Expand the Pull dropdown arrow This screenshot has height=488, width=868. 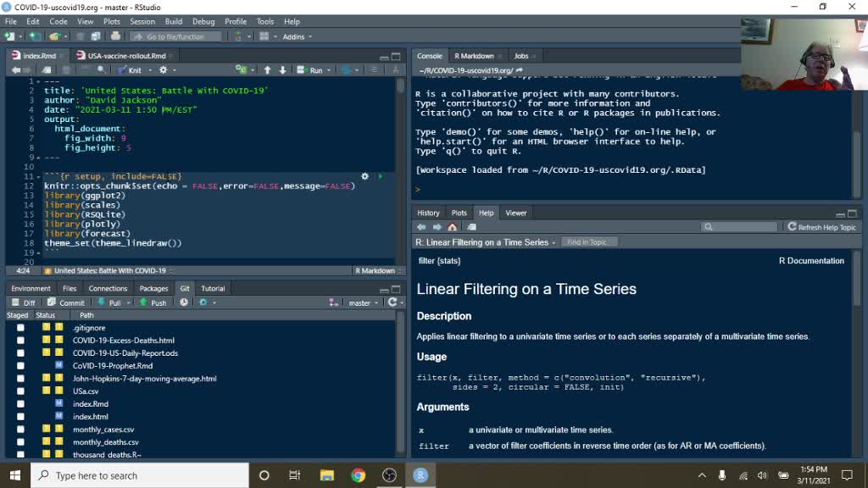tap(128, 303)
